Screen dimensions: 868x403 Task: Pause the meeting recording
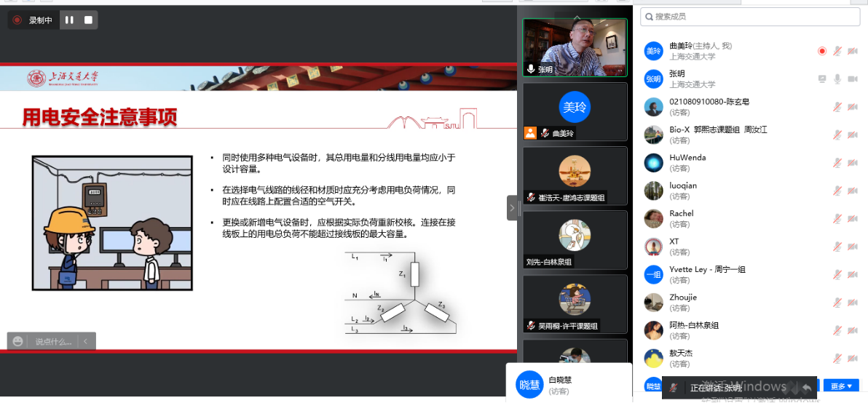tap(69, 20)
